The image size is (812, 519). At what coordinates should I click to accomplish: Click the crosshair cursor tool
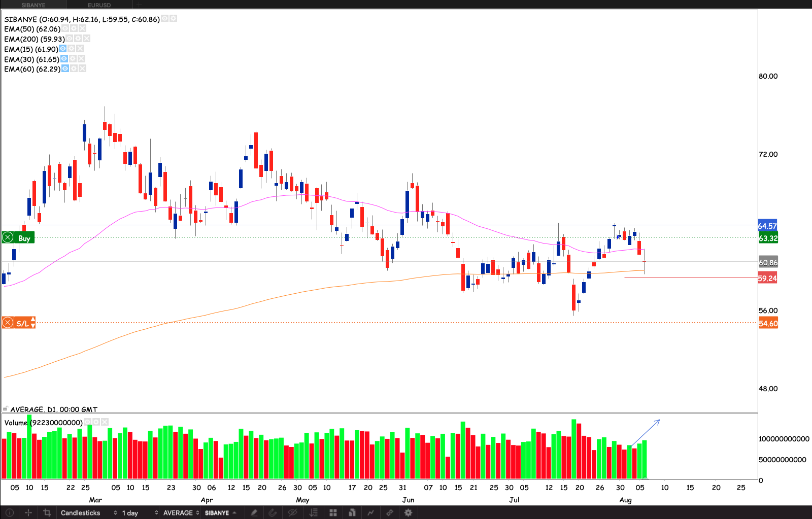tap(28, 513)
